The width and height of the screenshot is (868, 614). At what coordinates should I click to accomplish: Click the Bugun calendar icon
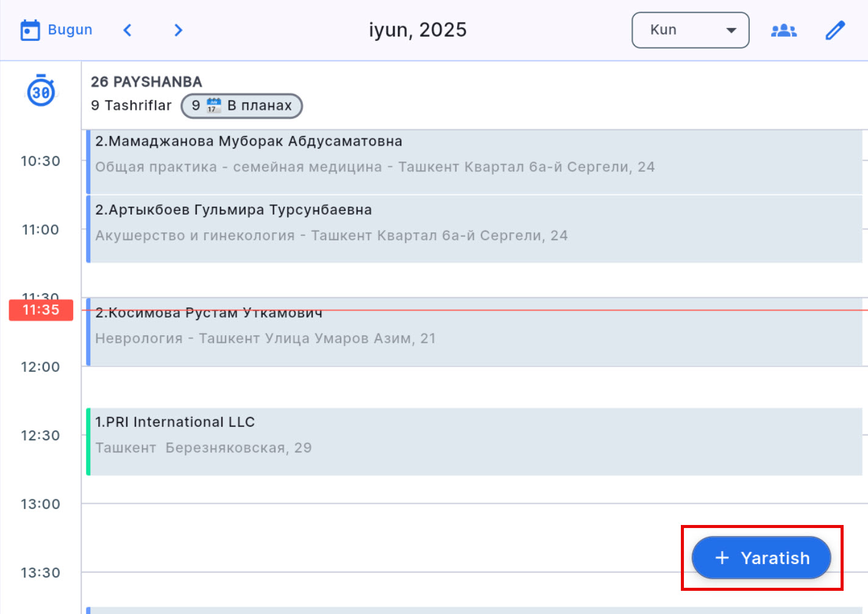(x=30, y=30)
